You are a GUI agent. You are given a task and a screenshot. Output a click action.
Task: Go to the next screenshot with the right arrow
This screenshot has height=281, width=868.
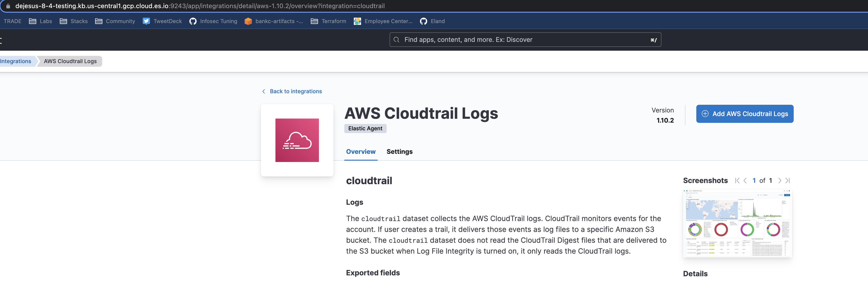pyautogui.click(x=780, y=180)
